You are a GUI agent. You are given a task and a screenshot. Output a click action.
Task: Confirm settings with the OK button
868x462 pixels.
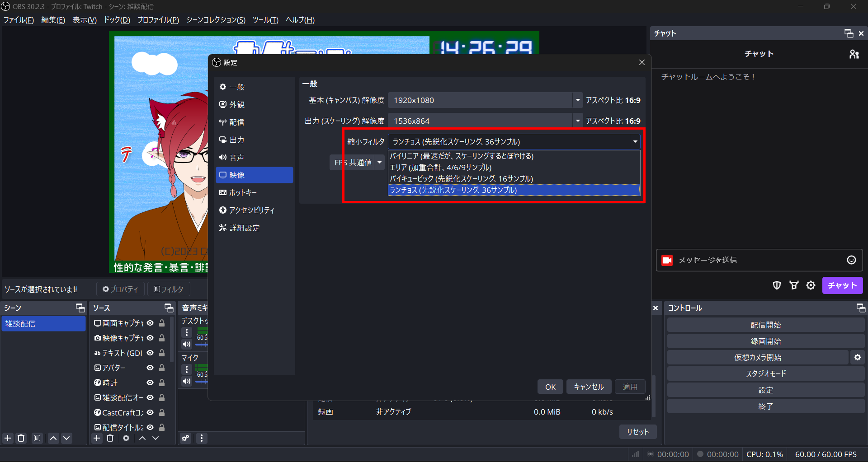(550, 387)
